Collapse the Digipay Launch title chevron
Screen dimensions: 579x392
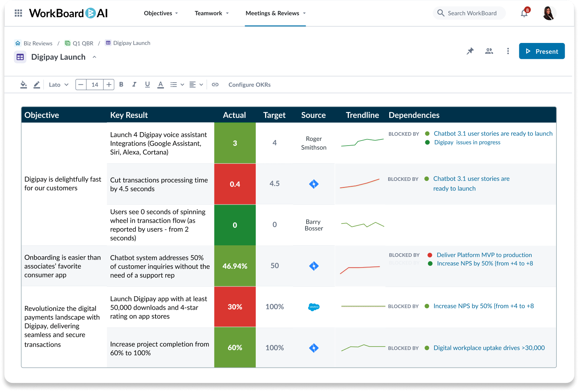[x=94, y=57]
